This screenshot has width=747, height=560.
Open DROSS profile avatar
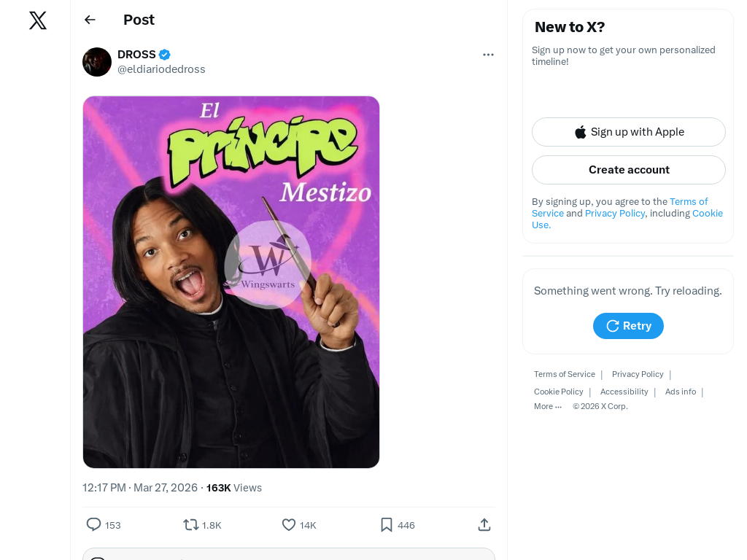point(97,62)
